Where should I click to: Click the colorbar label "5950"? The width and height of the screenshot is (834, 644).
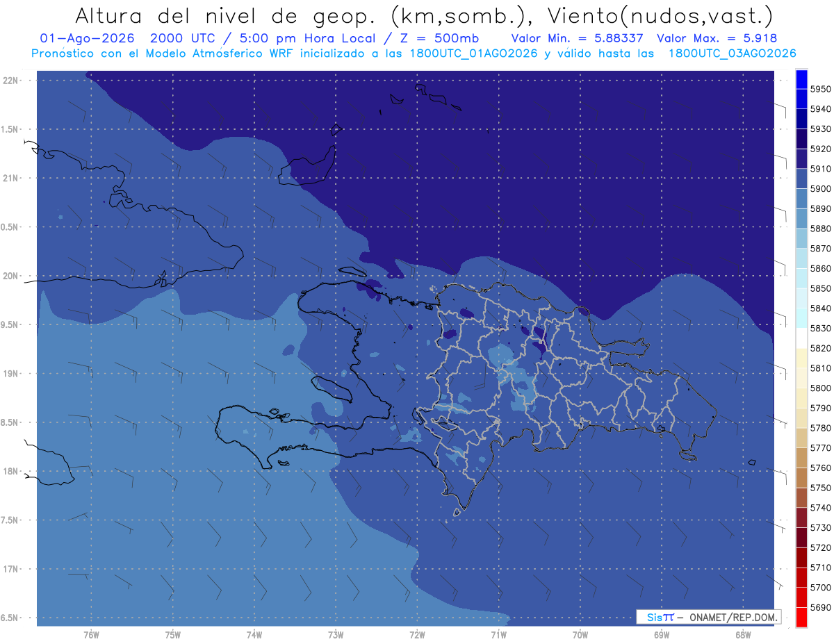click(x=820, y=89)
